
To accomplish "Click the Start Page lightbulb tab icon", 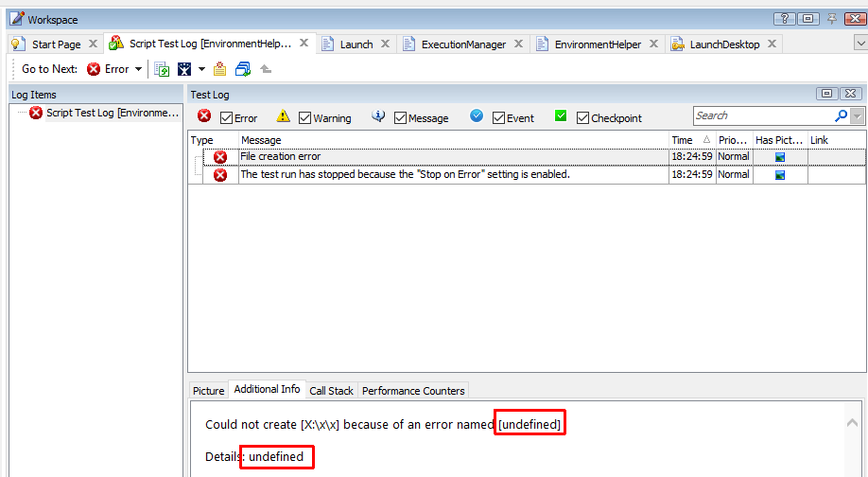I will (x=18, y=44).
